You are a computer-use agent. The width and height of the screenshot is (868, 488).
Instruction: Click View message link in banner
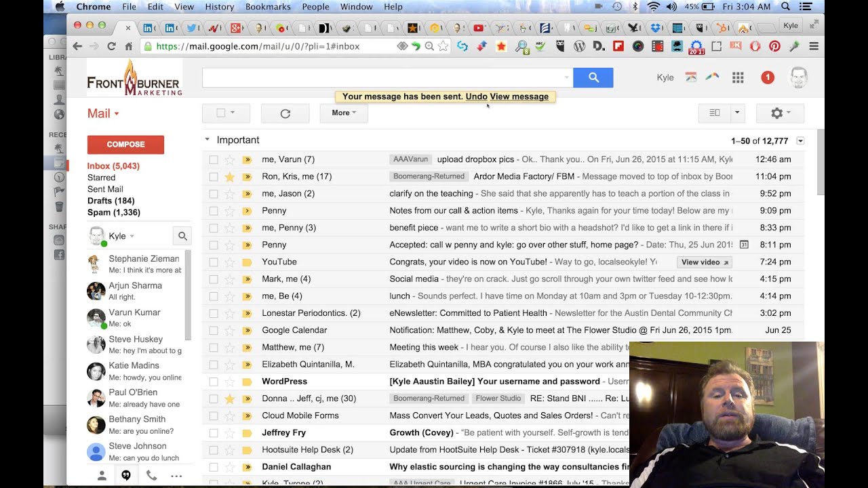[519, 97]
